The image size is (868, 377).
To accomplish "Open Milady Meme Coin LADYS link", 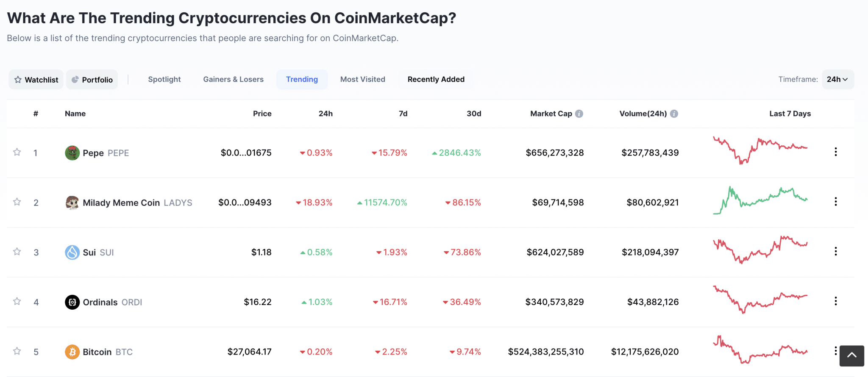I will coord(137,203).
